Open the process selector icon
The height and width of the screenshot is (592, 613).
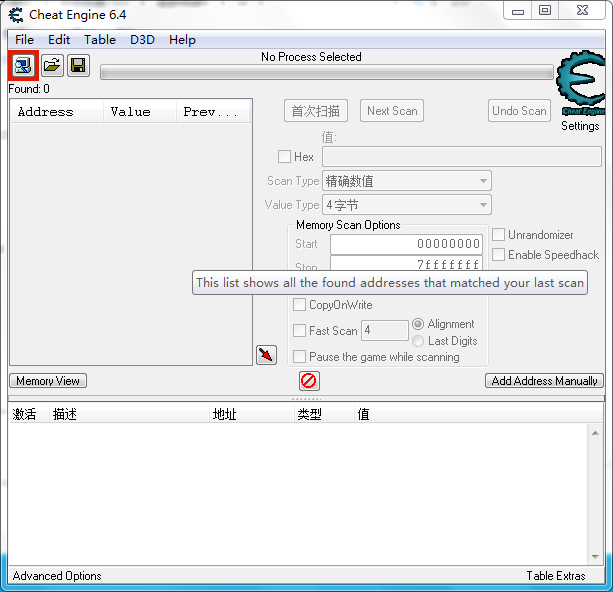(x=23, y=65)
